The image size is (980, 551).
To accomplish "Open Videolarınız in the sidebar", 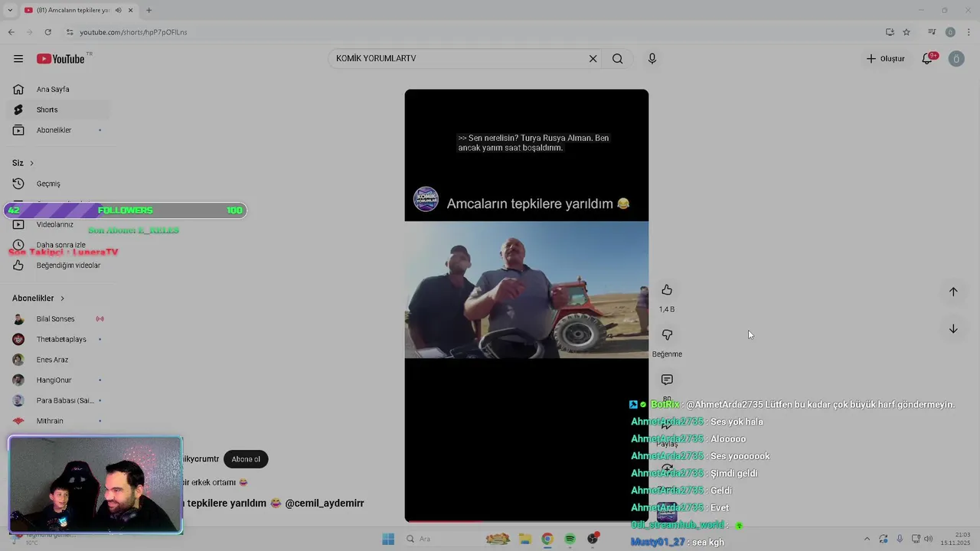I will (x=58, y=224).
